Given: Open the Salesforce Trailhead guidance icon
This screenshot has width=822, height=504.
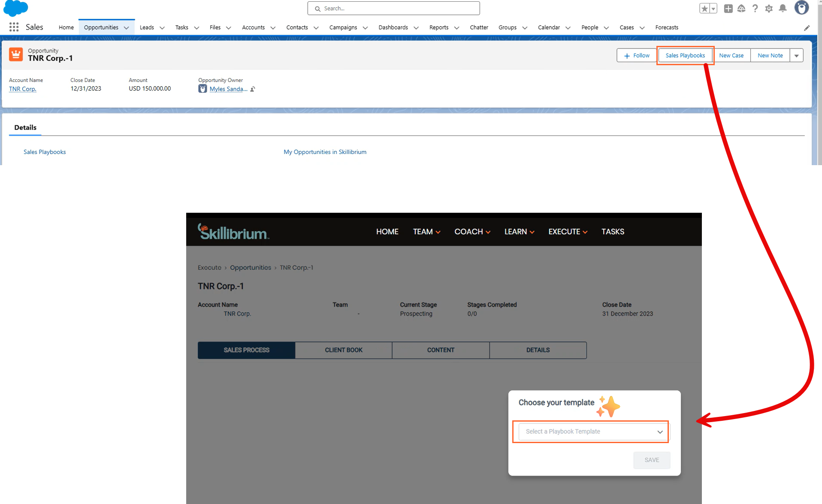Looking at the screenshot, I should pyautogui.click(x=741, y=9).
